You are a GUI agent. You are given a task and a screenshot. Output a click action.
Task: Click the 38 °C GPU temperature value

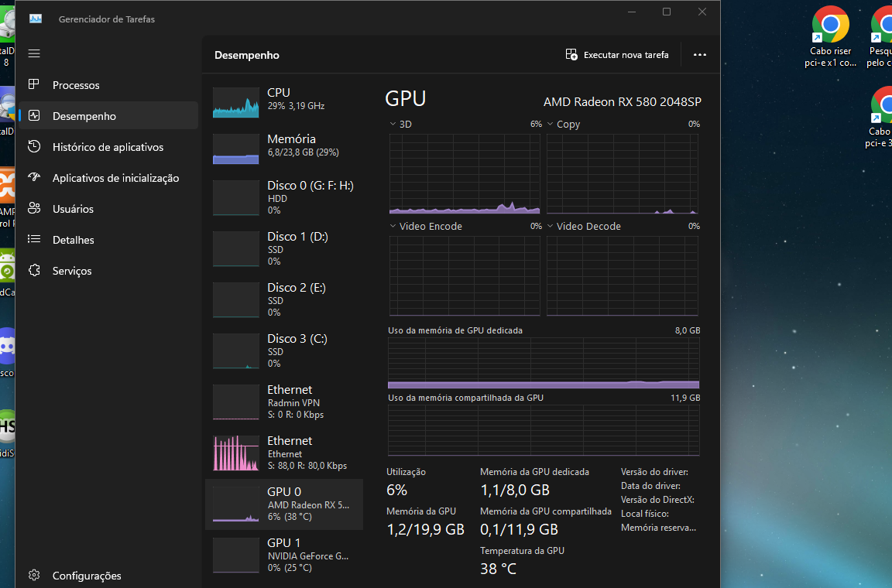(x=498, y=569)
